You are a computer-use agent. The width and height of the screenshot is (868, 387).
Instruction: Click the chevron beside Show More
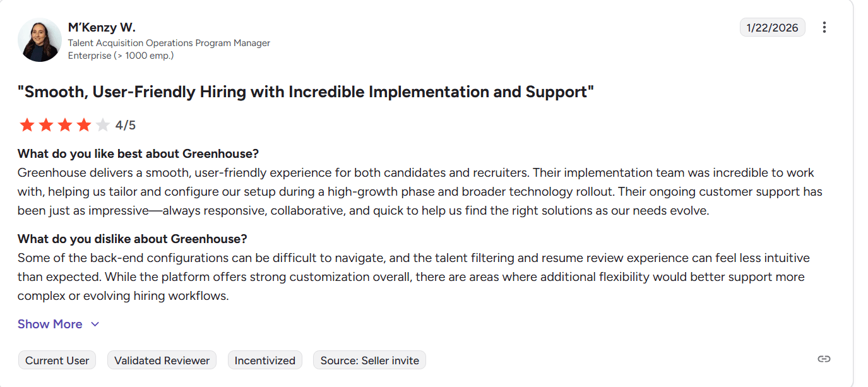[95, 324]
